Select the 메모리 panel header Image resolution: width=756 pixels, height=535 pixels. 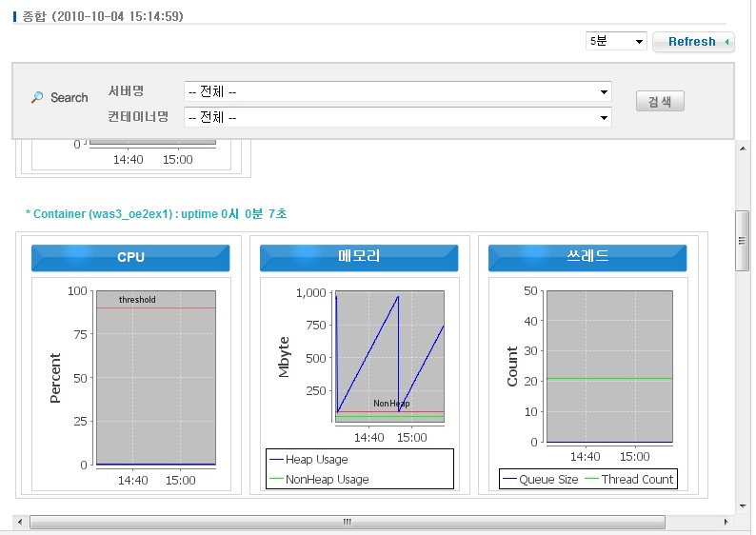[x=359, y=258]
